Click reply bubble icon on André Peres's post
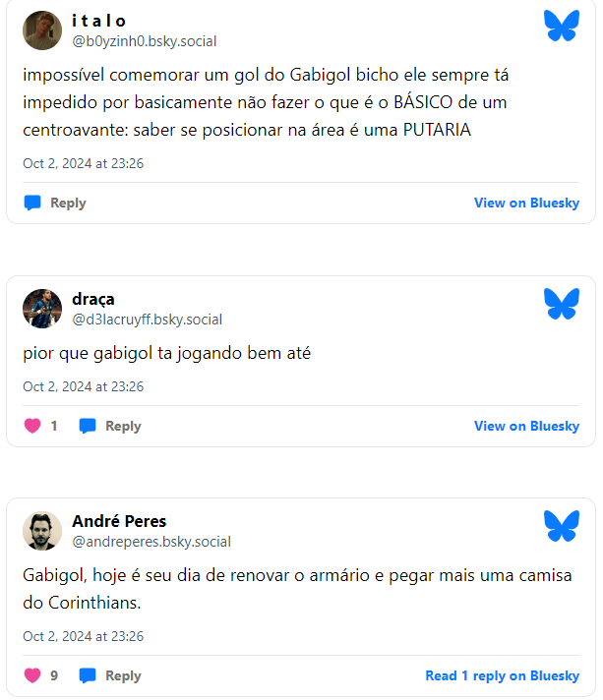The width and height of the screenshot is (603, 700). [x=88, y=675]
